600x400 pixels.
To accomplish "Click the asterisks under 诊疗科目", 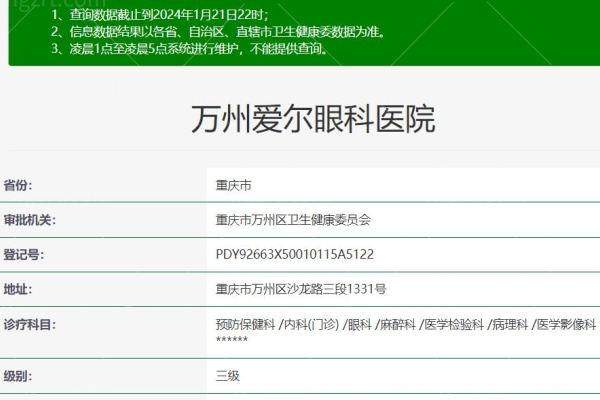I will tap(232, 340).
